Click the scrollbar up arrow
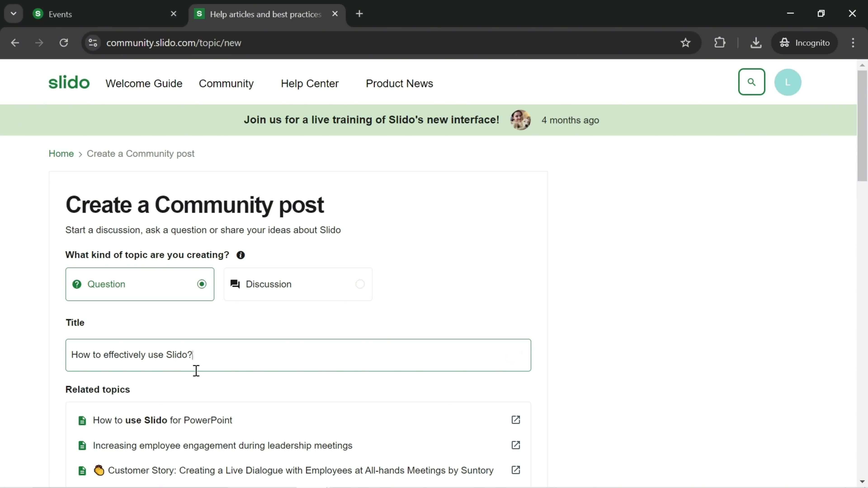This screenshot has height=488, width=868. [862, 65]
